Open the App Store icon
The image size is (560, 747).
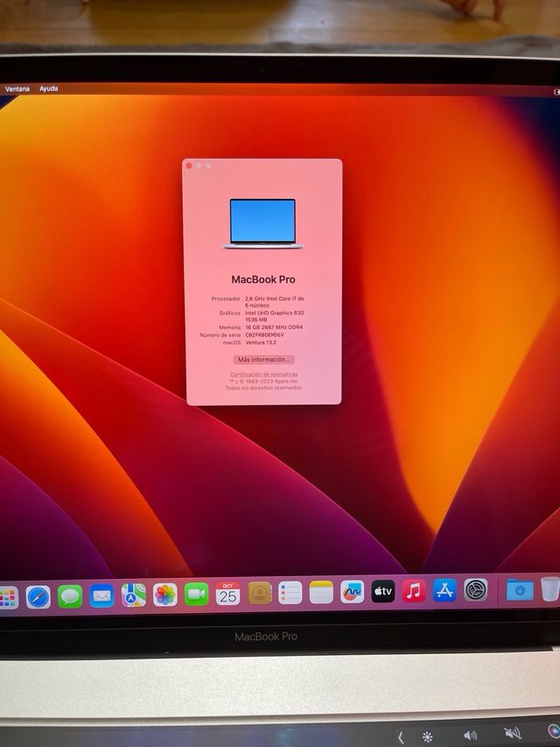point(444,590)
